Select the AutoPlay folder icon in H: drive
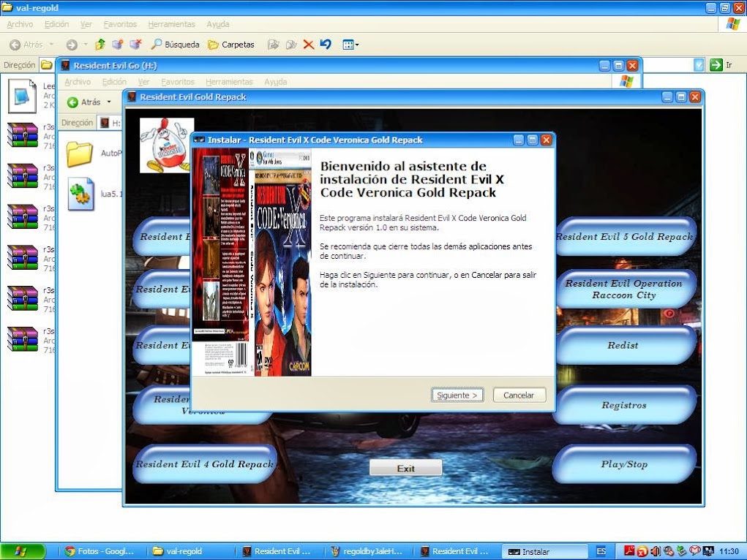This screenshot has height=560, width=747. [x=80, y=154]
